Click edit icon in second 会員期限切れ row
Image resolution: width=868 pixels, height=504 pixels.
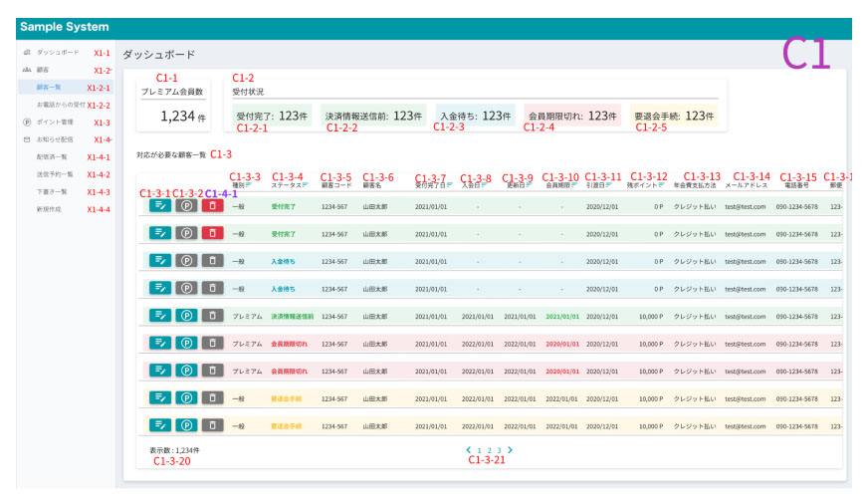(x=160, y=371)
